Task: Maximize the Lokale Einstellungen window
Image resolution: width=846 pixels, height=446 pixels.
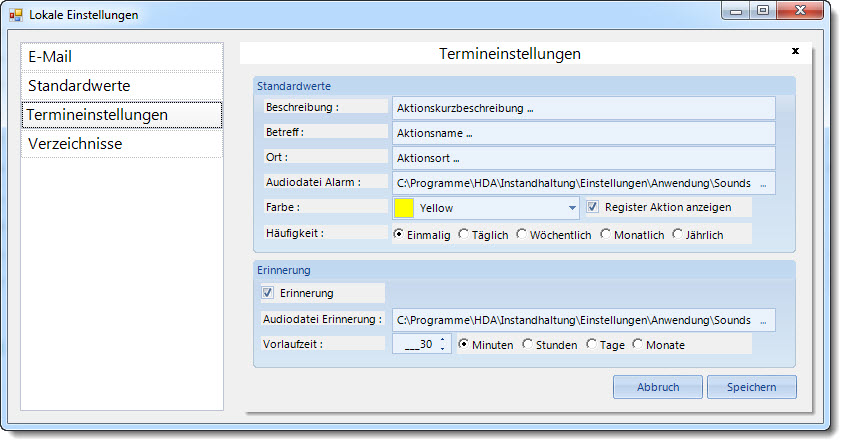Action: click(763, 11)
